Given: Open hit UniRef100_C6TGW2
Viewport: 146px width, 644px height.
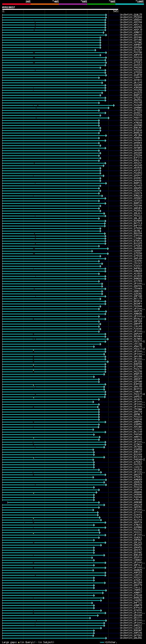Looking at the screenshot, I should tap(131, 42).
